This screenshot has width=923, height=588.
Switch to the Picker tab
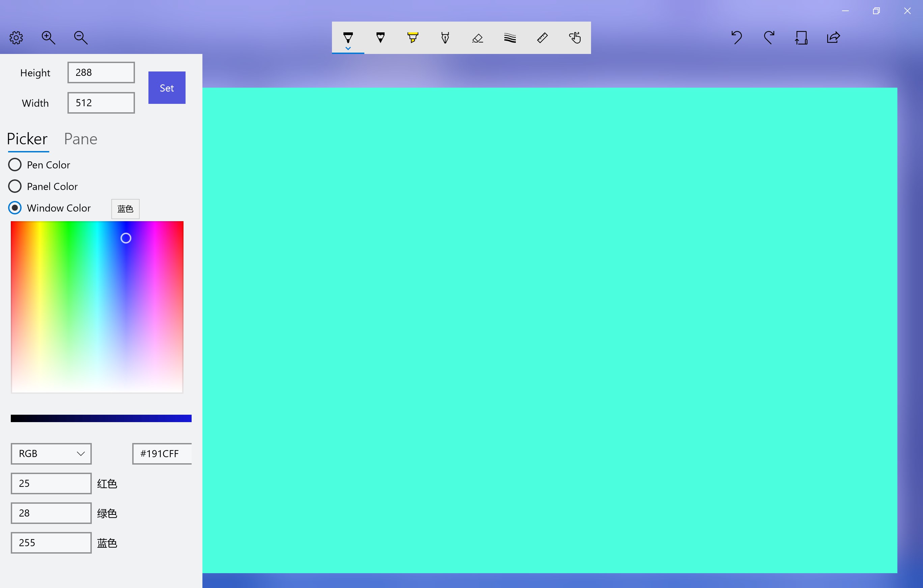pyautogui.click(x=28, y=139)
